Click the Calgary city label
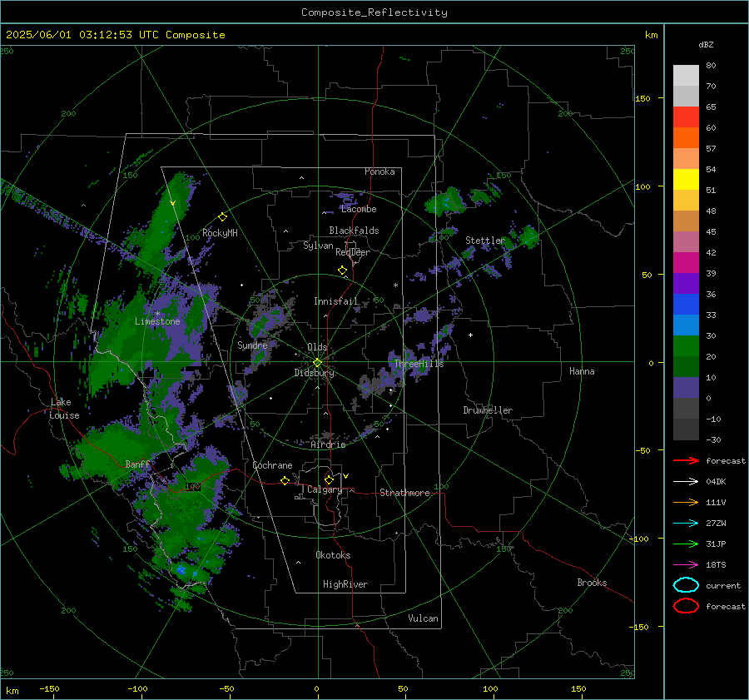Image resolution: width=749 pixels, height=700 pixels. tap(325, 489)
